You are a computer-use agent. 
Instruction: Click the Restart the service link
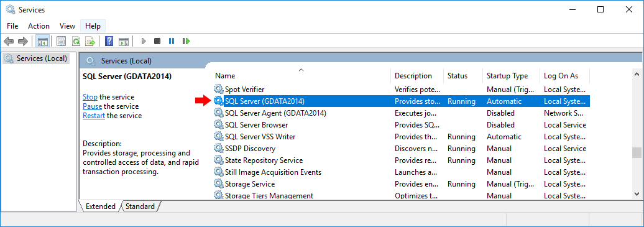[94, 116]
